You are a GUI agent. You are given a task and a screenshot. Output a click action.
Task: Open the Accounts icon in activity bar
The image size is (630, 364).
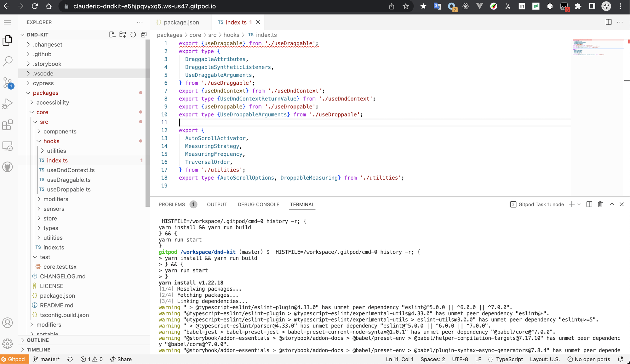(x=8, y=323)
